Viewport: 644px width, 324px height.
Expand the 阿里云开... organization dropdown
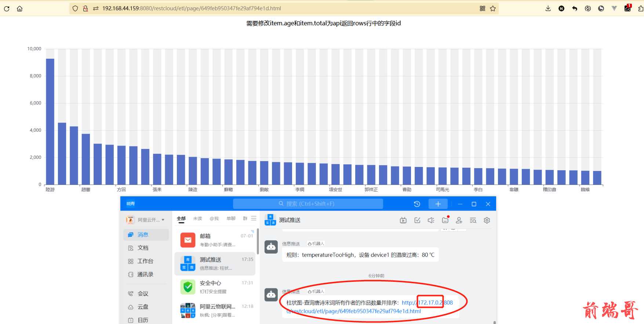[145, 220]
